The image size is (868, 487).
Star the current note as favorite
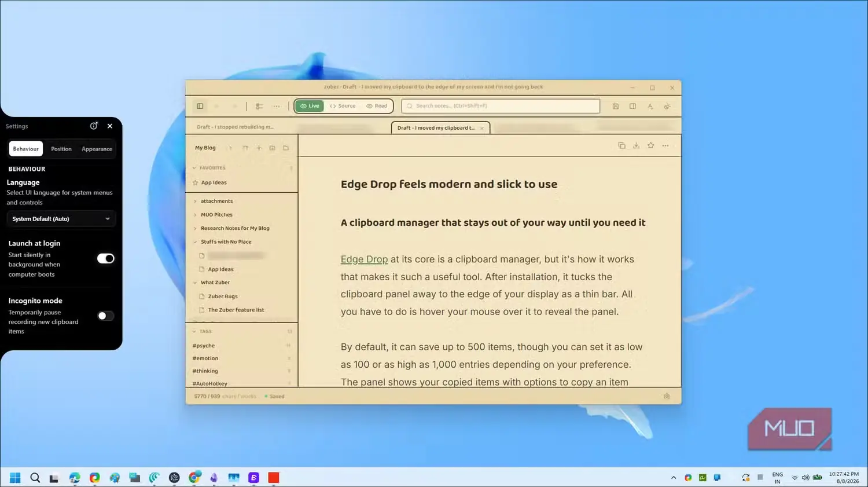tap(650, 145)
